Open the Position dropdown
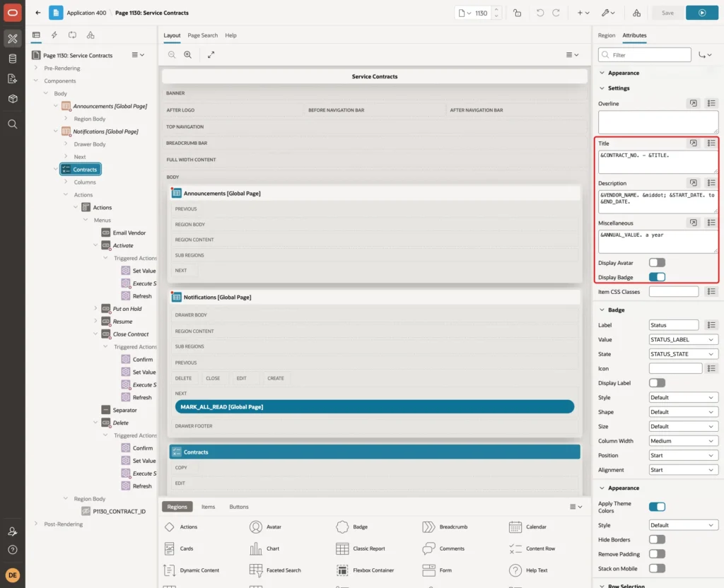The width and height of the screenshot is (724, 588). (x=684, y=455)
